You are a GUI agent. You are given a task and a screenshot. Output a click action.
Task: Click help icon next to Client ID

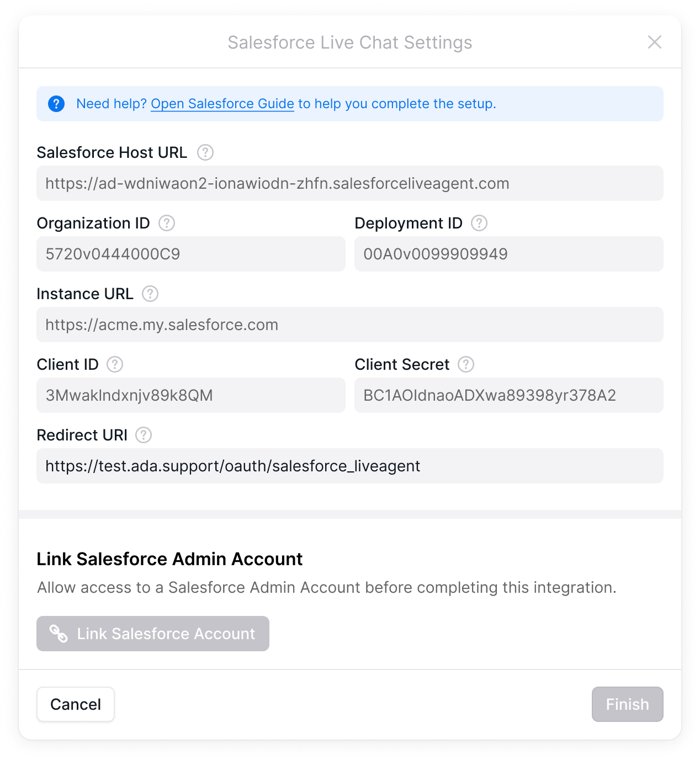[x=115, y=364]
